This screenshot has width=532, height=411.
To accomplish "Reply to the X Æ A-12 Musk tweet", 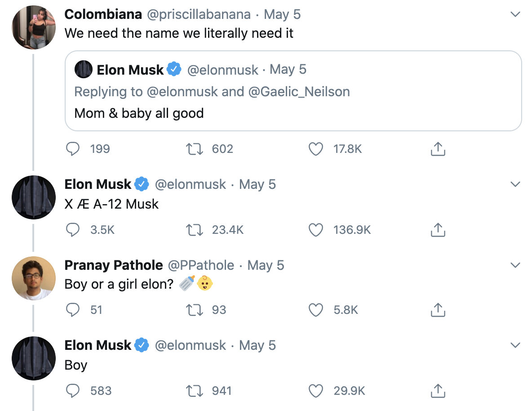I will (73, 230).
